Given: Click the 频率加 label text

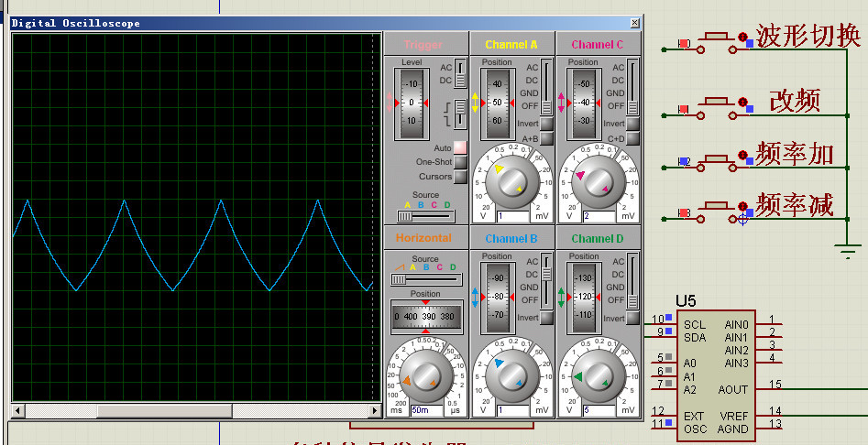Looking at the screenshot, I should pos(795,153).
